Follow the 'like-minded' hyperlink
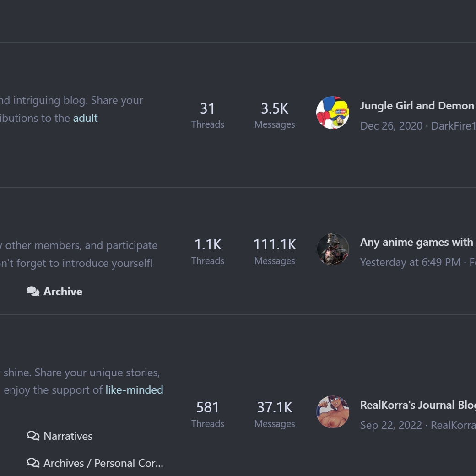 pos(134,390)
